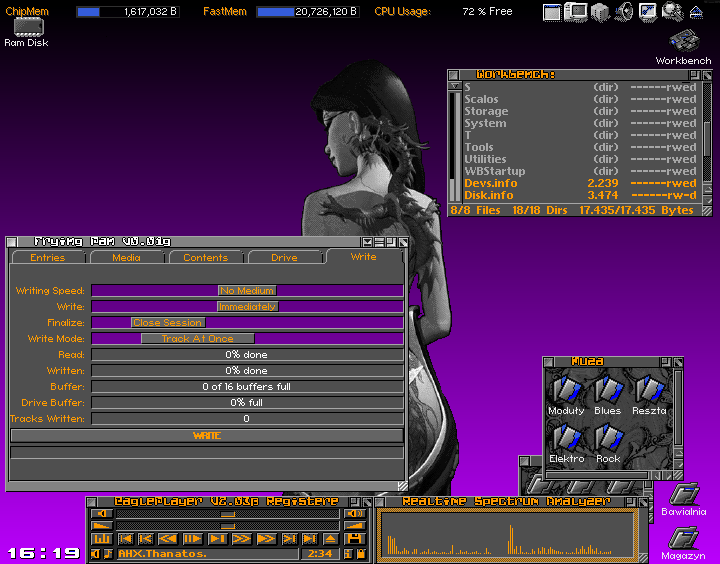Click the loud speaker icon in EaglePlayer

355,513
